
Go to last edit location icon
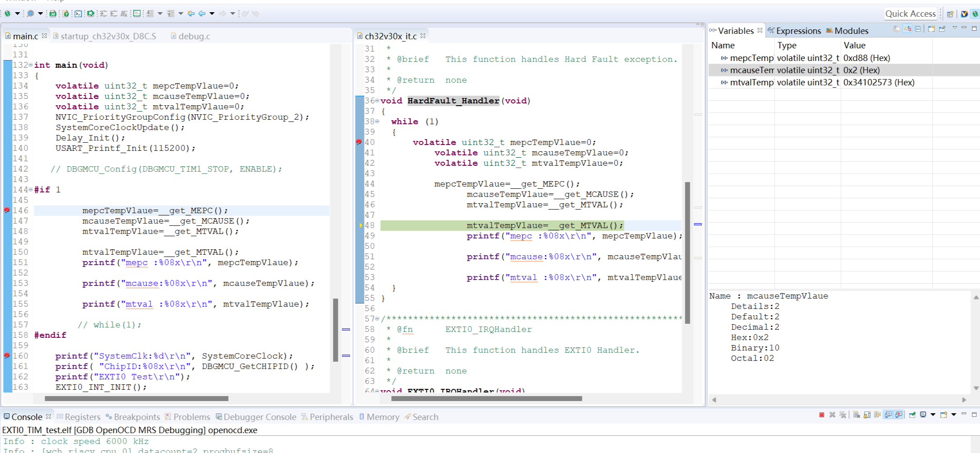point(191,14)
